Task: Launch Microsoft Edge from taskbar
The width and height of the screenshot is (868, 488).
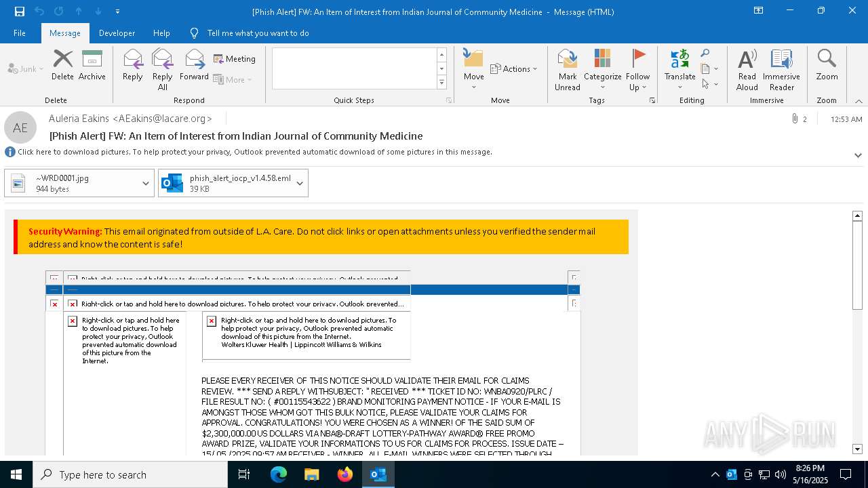Action: click(279, 474)
